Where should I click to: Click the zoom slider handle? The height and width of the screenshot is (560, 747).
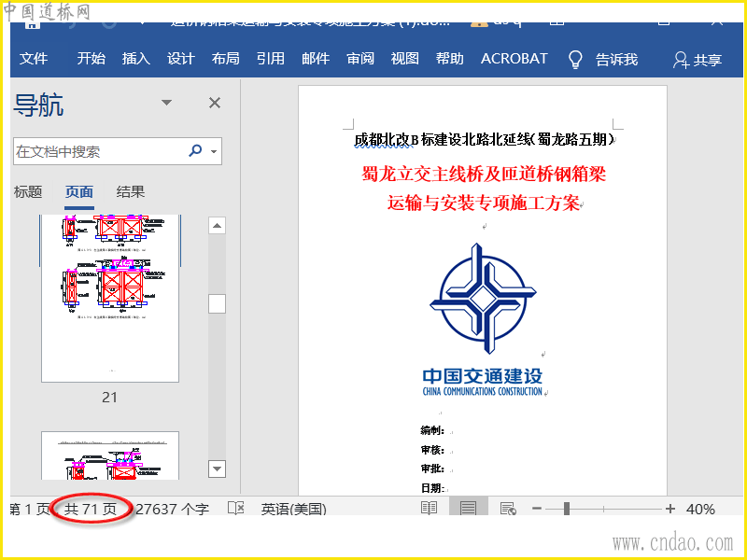567,509
